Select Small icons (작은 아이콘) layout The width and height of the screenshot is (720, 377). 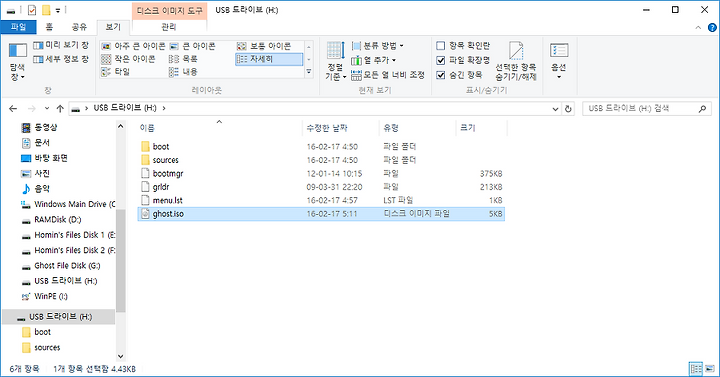click(128, 59)
